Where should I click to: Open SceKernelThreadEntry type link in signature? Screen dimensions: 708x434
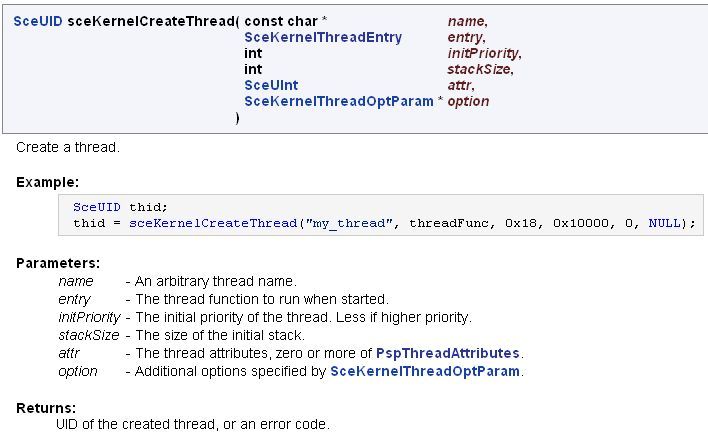[323, 37]
